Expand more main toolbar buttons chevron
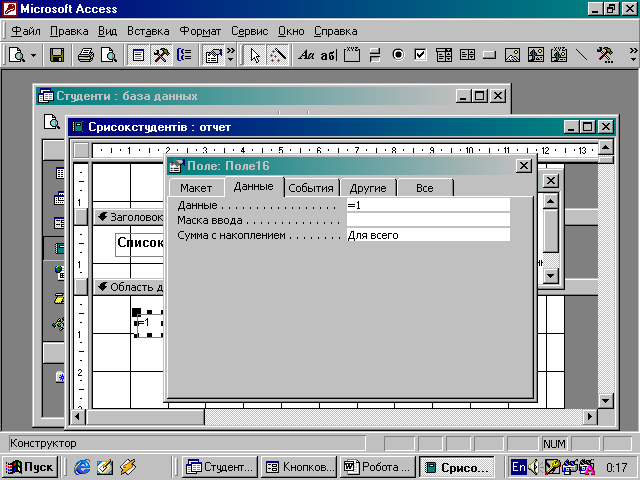Viewport: 640px width, 480px height. click(x=231, y=55)
